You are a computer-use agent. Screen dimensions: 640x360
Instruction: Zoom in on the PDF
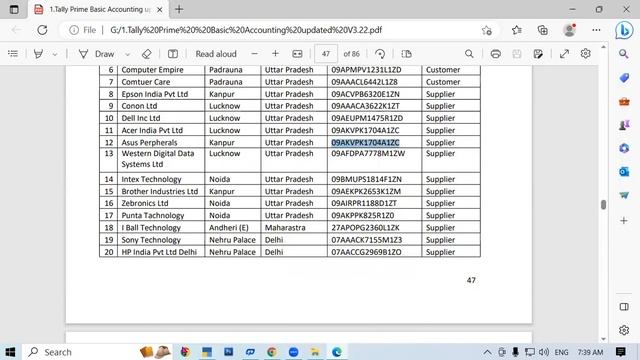275,53
